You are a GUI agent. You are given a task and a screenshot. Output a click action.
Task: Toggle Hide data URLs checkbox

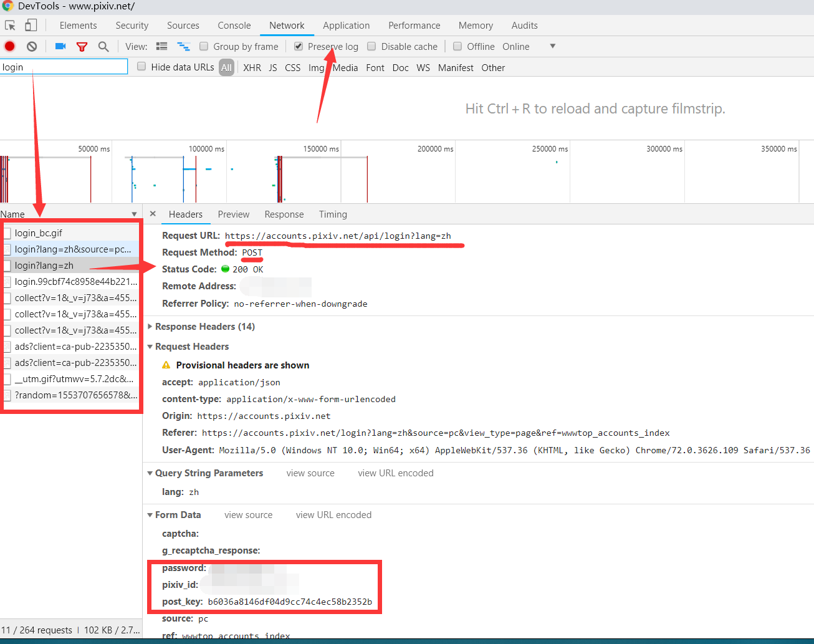pos(141,67)
